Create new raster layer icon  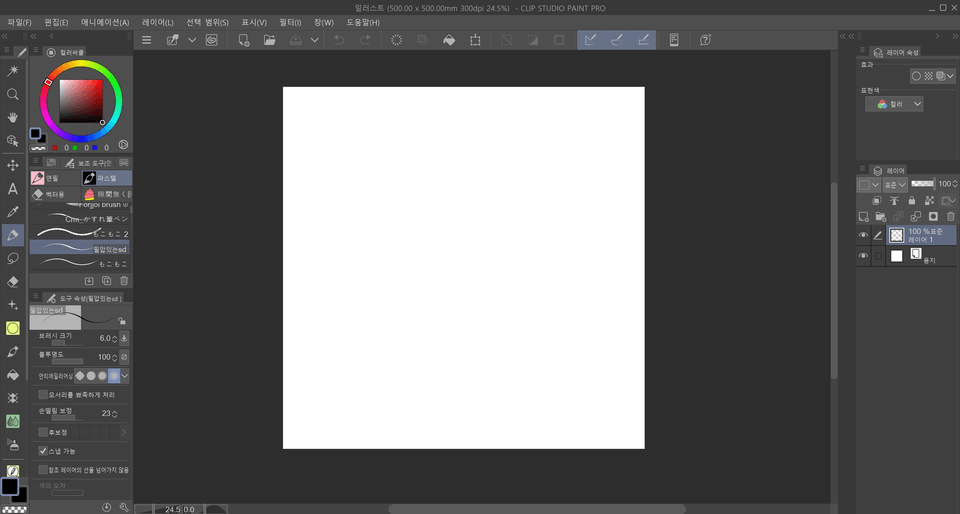(863, 217)
